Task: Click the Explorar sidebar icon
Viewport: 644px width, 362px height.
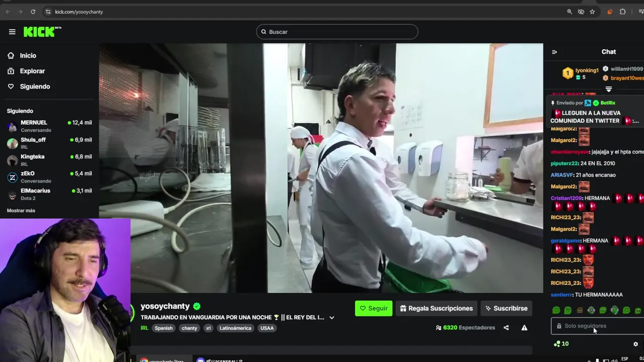Action: pos(11,71)
